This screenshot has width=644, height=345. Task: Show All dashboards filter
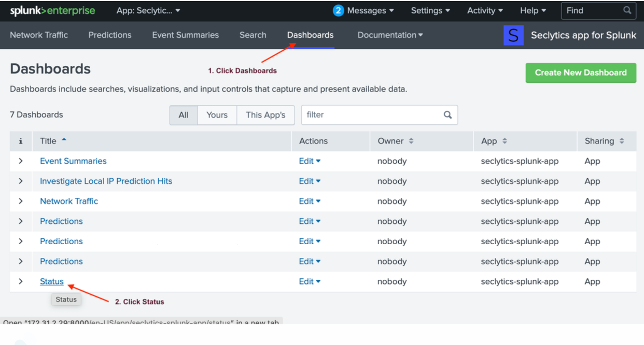tap(184, 115)
